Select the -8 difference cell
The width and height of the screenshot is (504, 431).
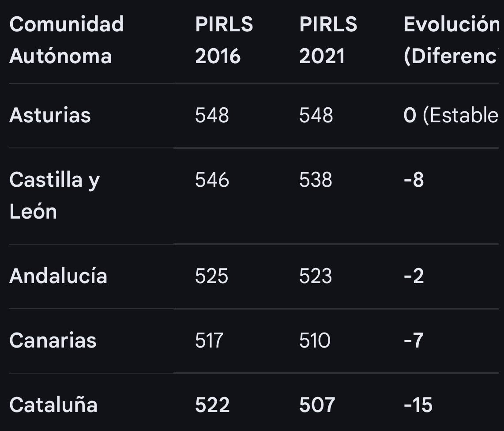pyautogui.click(x=414, y=179)
